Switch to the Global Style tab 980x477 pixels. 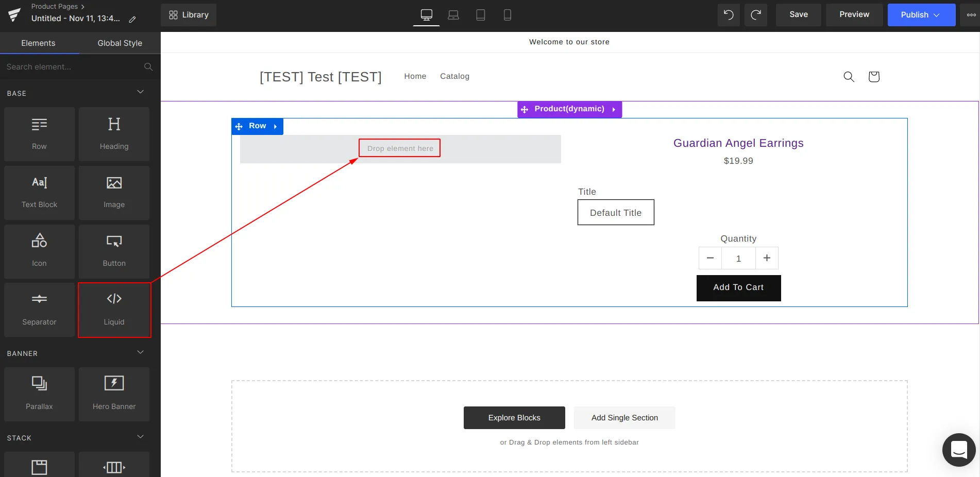(x=120, y=43)
